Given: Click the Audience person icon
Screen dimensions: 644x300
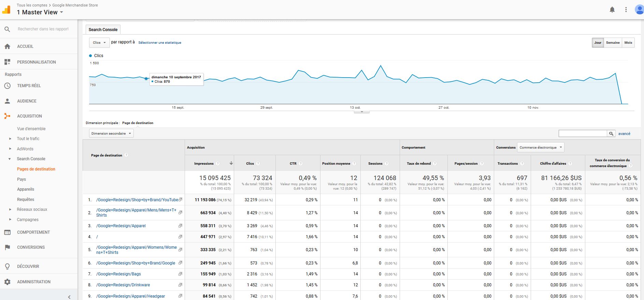Looking at the screenshot, I should [x=7, y=101].
